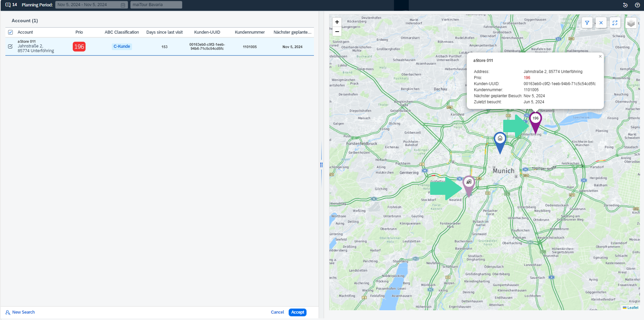
Task: Click the Nov 5, 2024 table cell
Action: [292, 47]
